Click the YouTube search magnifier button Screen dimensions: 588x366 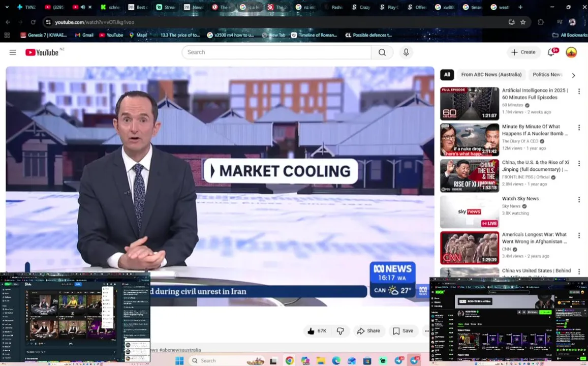(x=382, y=52)
